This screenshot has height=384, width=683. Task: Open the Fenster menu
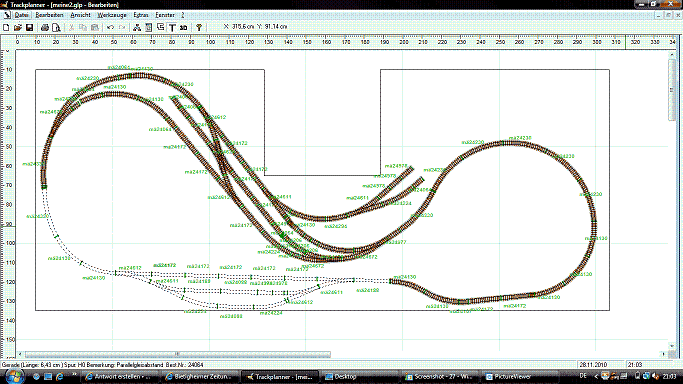coord(165,15)
